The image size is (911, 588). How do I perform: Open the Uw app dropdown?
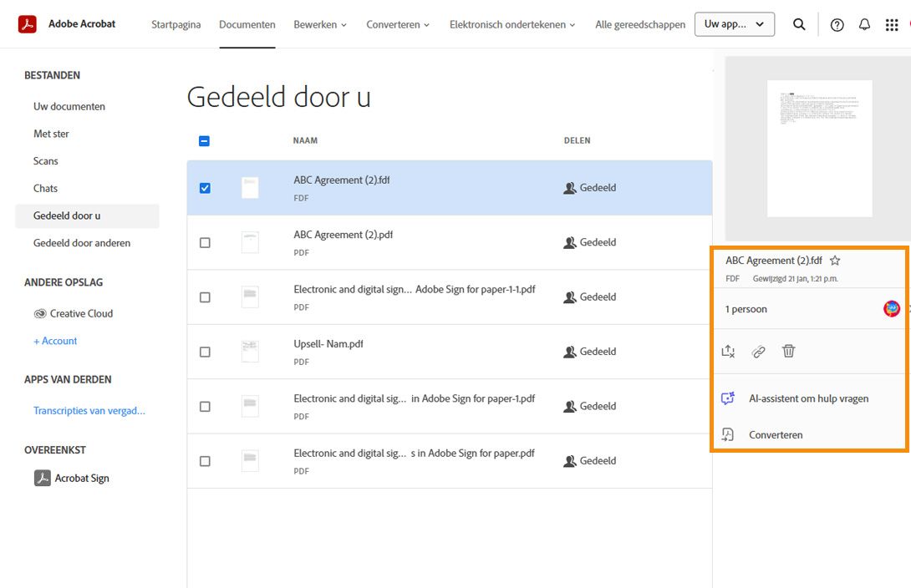click(x=734, y=24)
